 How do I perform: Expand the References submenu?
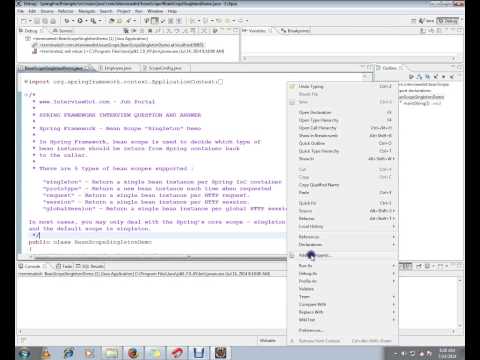pyautogui.click(x=343, y=237)
